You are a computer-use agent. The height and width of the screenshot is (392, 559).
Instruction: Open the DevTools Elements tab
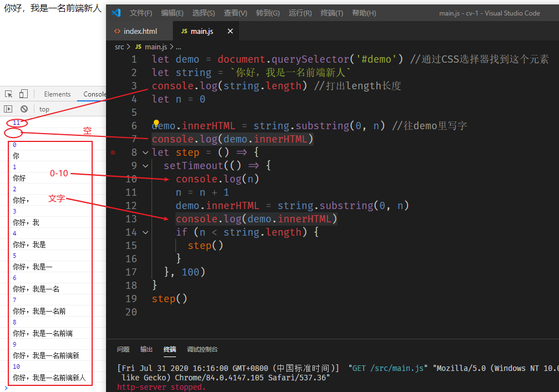pyautogui.click(x=57, y=94)
